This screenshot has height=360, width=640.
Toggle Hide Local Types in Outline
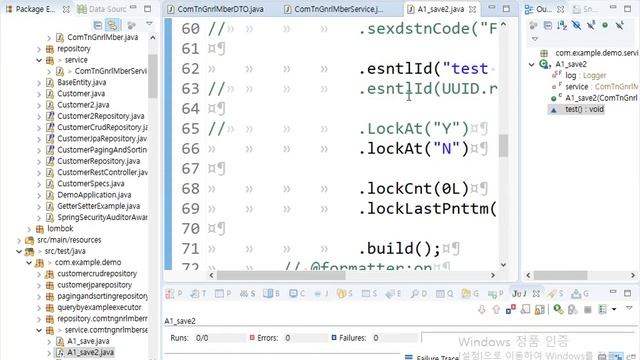pyautogui.click(x=620, y=25)
